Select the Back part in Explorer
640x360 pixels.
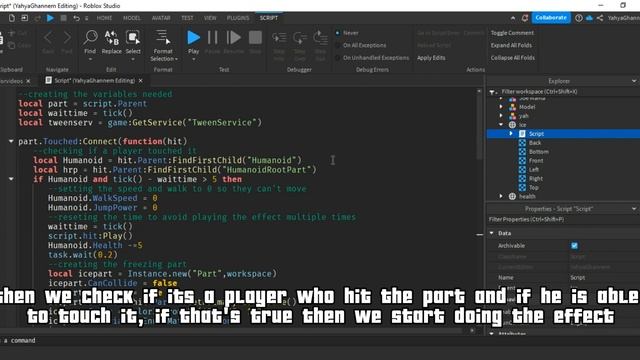pos(535,142)
